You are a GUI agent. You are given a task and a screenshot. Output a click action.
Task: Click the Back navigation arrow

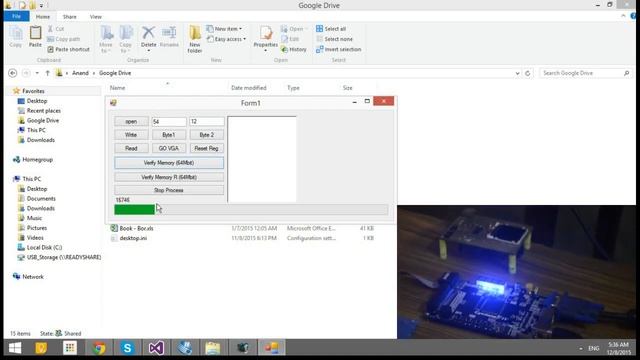coord(13,73)
